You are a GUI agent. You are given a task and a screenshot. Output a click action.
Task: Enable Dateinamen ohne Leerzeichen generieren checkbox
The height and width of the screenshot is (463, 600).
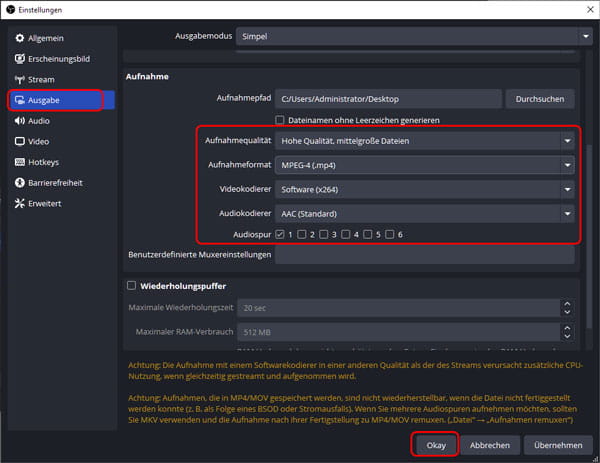(x=280, y=120)
